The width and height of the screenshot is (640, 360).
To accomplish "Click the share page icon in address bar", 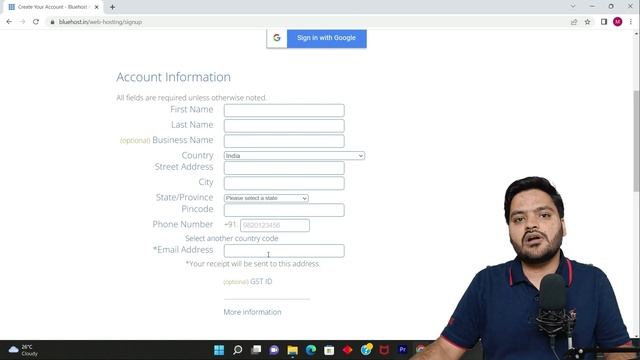I will pyautogui.click(x=574, y=22).
